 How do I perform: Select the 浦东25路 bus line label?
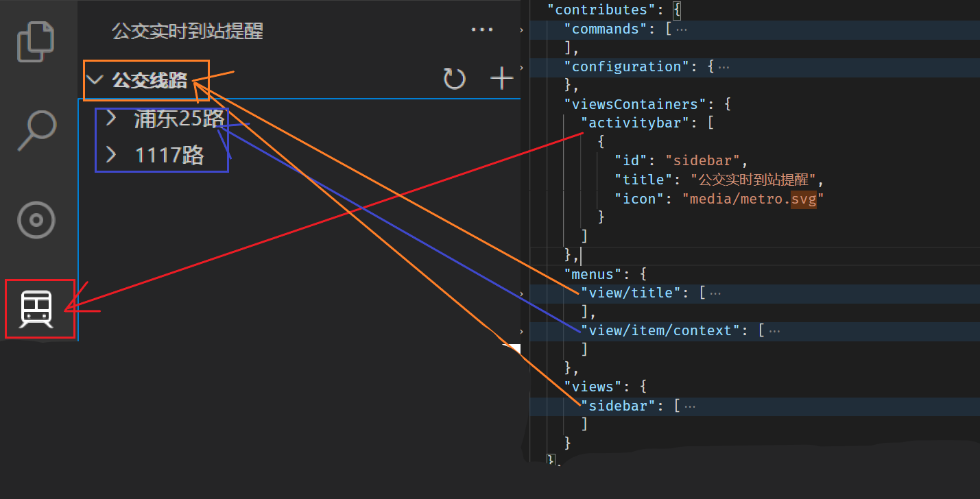[179, 119]
